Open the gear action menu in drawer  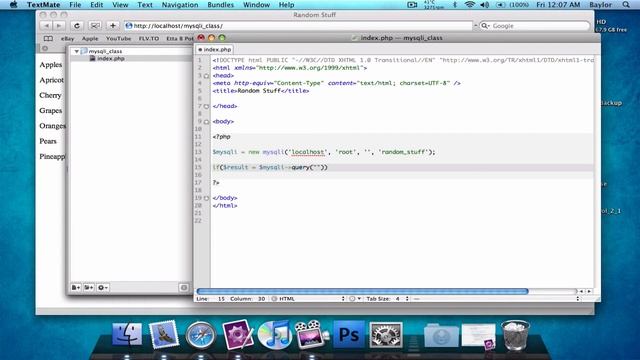tap(103, 288)
